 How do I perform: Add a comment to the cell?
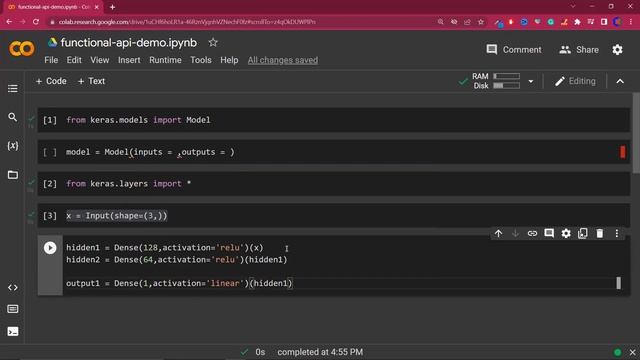(x=549, y=233)
